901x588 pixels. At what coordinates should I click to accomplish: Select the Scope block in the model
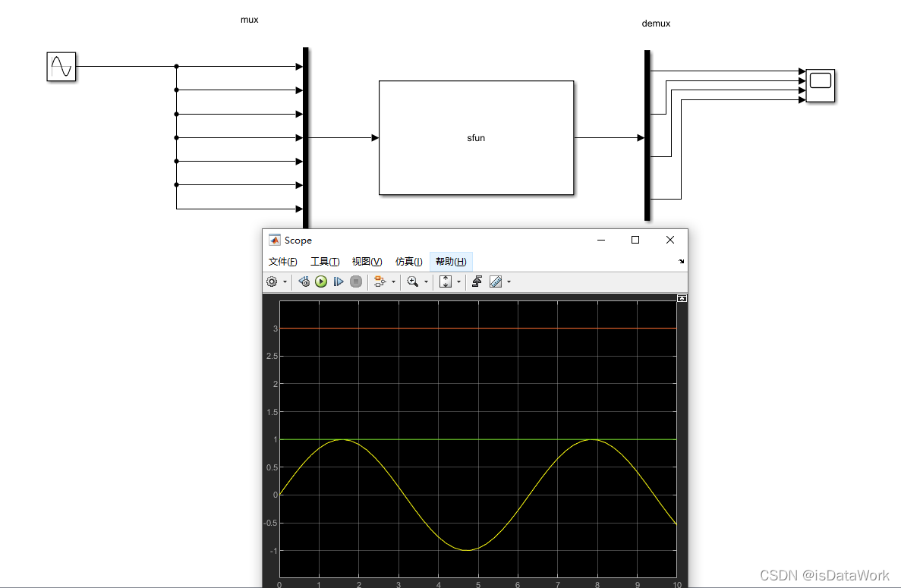[x=821, y=86]
